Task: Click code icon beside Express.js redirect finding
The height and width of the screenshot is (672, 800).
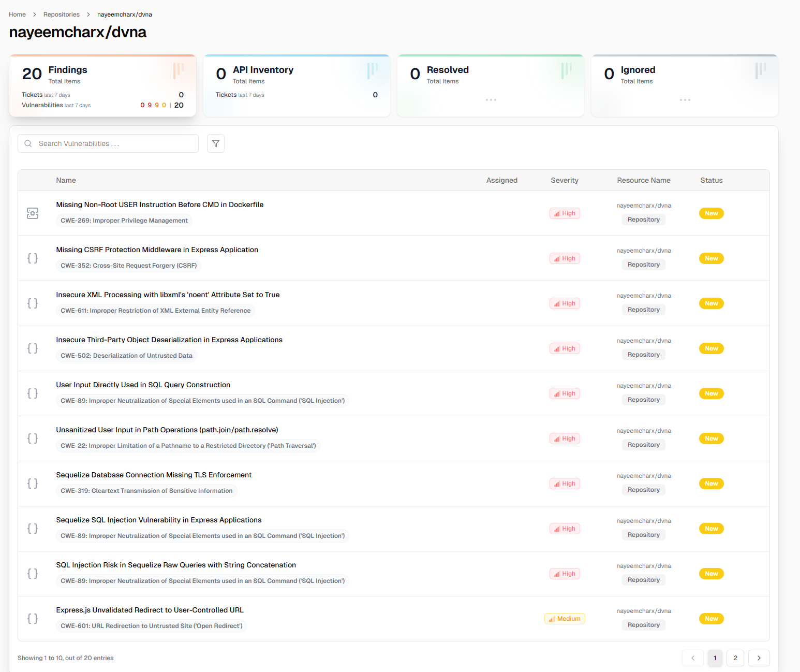Action: (33, 618)
